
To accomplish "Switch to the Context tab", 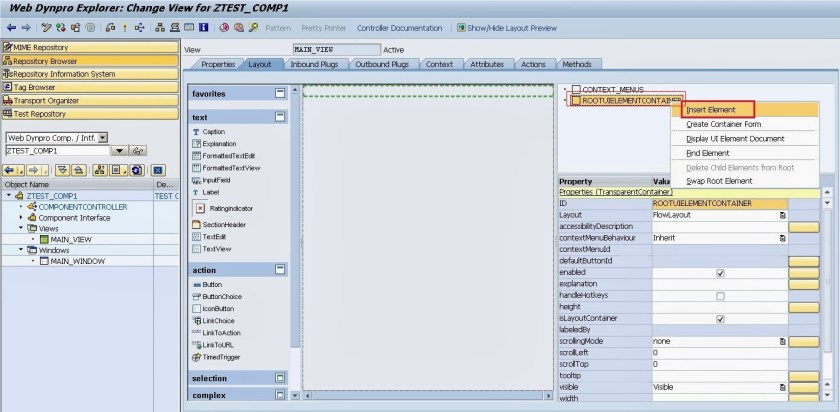I will tap(439, 64).
